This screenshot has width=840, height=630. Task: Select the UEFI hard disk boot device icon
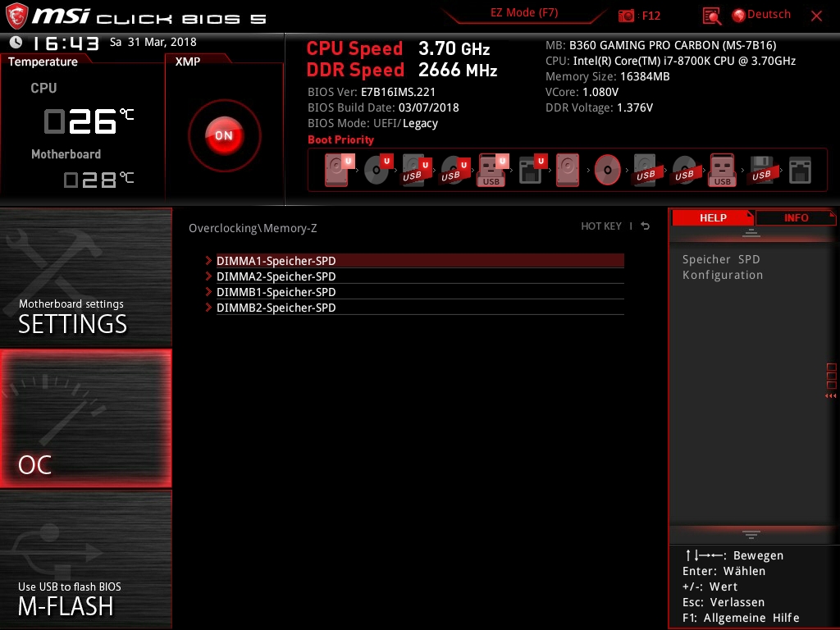[339, 170]
